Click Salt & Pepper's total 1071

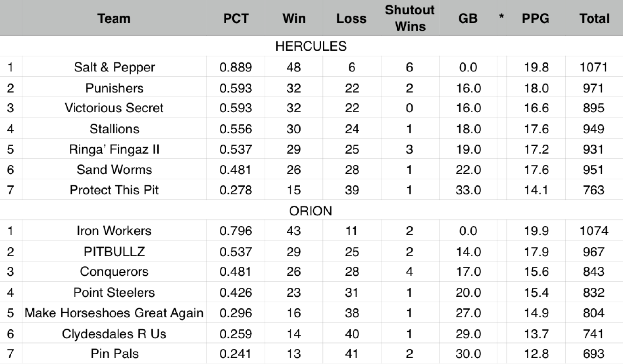[x=593, y=67]
